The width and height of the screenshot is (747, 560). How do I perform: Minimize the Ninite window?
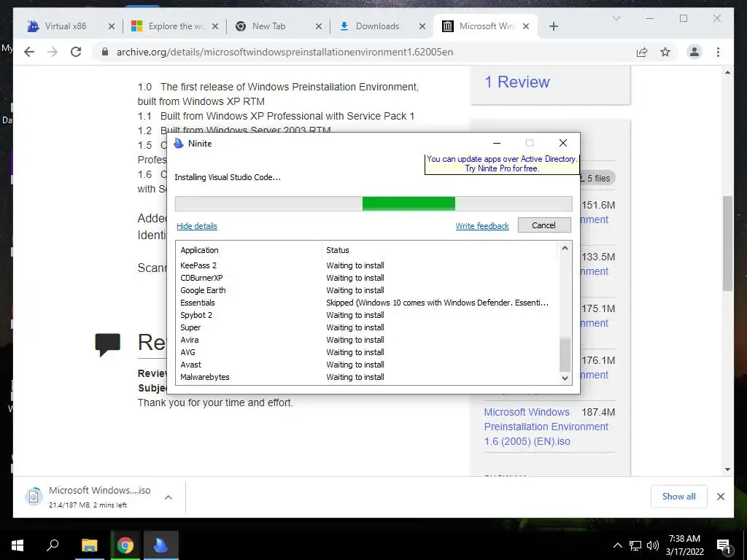tap(496, 143)
